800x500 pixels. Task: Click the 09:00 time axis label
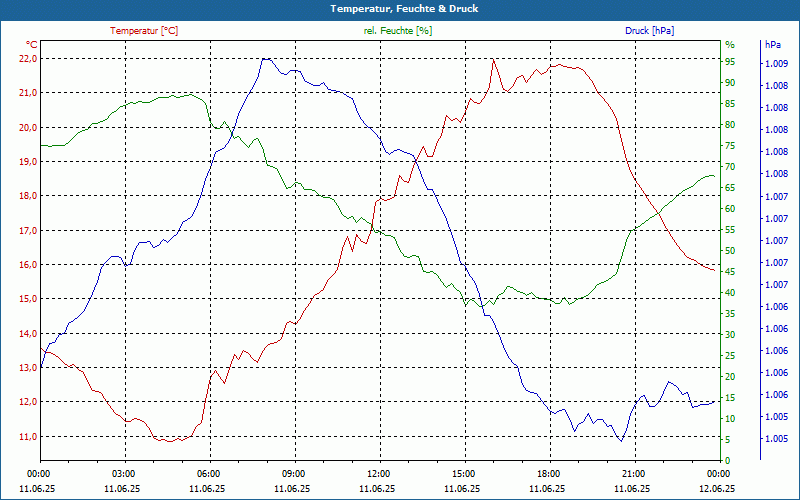293,473
